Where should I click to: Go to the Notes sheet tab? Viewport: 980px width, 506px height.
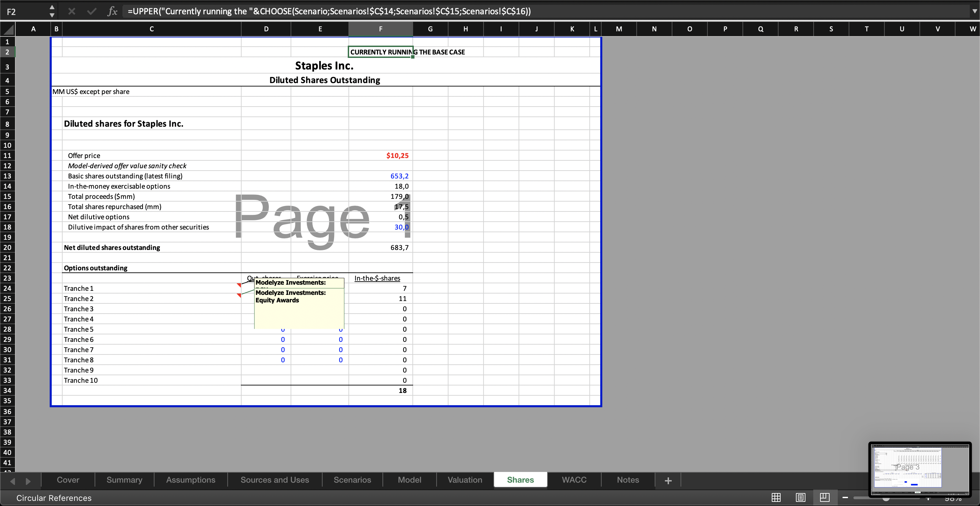(x=628, y=480)
